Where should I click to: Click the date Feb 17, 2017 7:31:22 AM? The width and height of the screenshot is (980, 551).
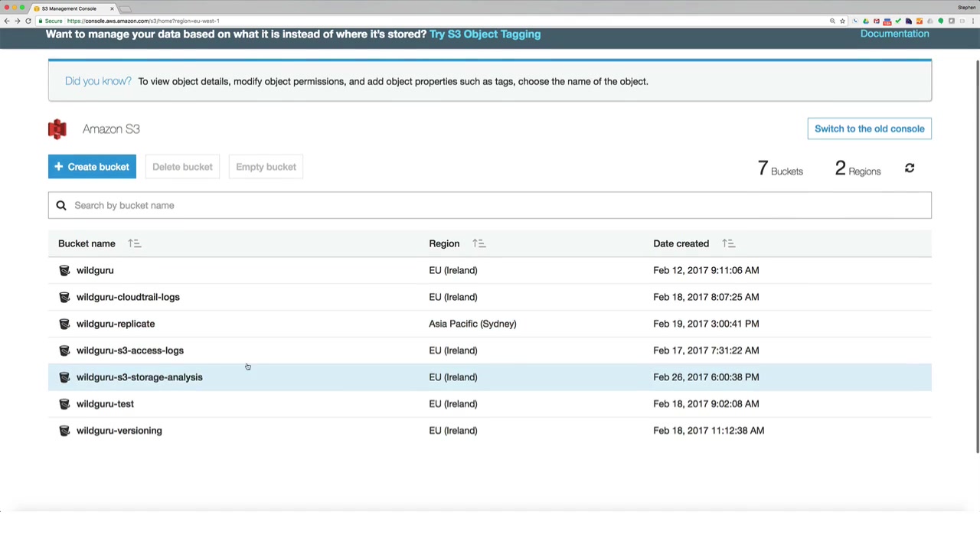(706, 350)
